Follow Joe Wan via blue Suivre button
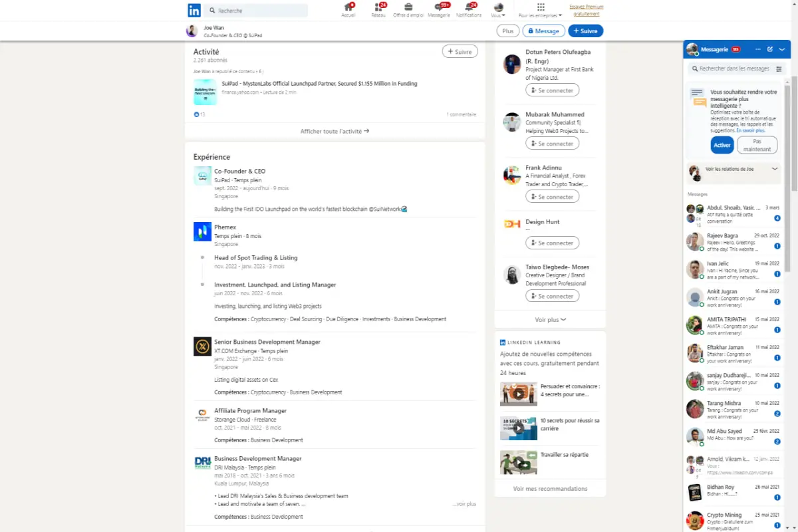 tap(585, 31)
